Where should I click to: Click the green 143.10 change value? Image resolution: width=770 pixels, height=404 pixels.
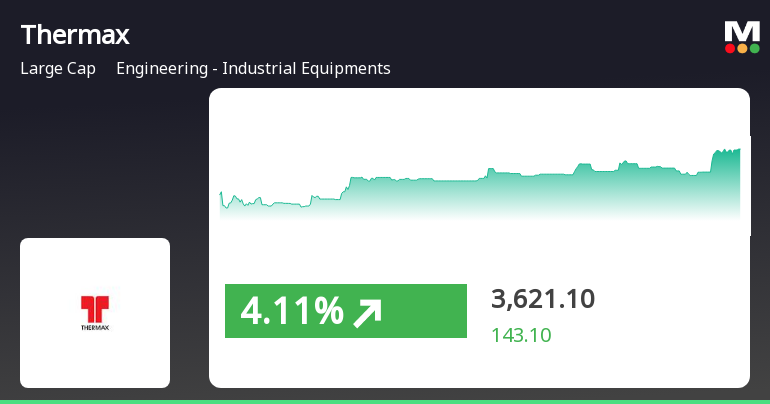click(x=521, y=335)
